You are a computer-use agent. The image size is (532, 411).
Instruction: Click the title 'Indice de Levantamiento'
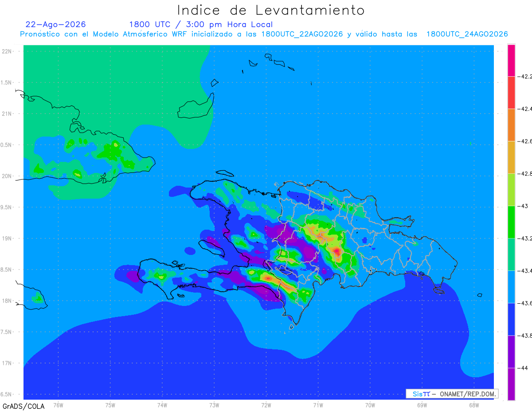271,10
